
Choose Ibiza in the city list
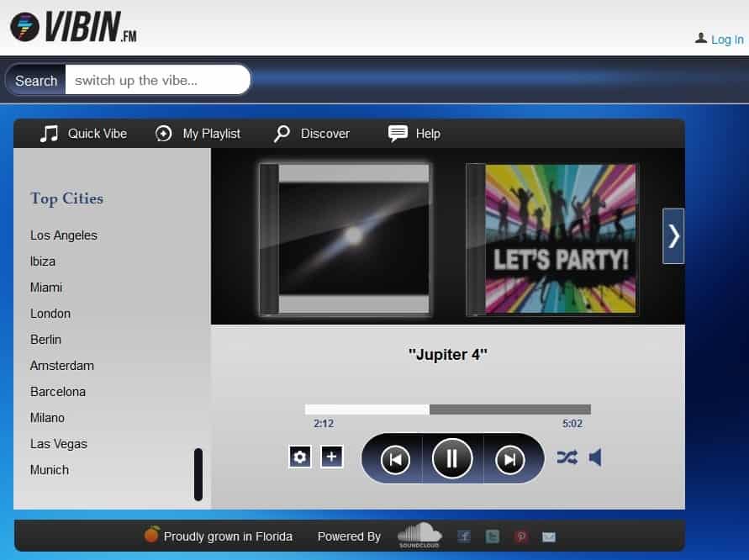click(43, 262)
